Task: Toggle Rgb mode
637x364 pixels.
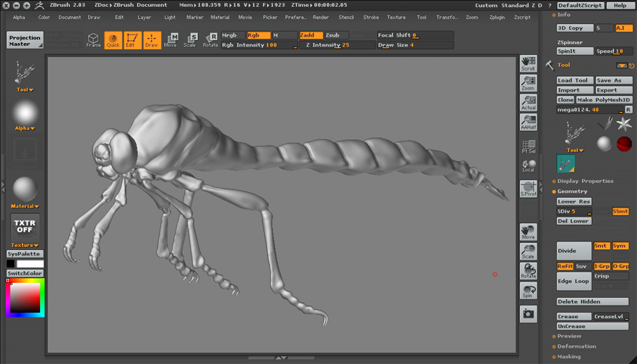Action: click(259, 35)
